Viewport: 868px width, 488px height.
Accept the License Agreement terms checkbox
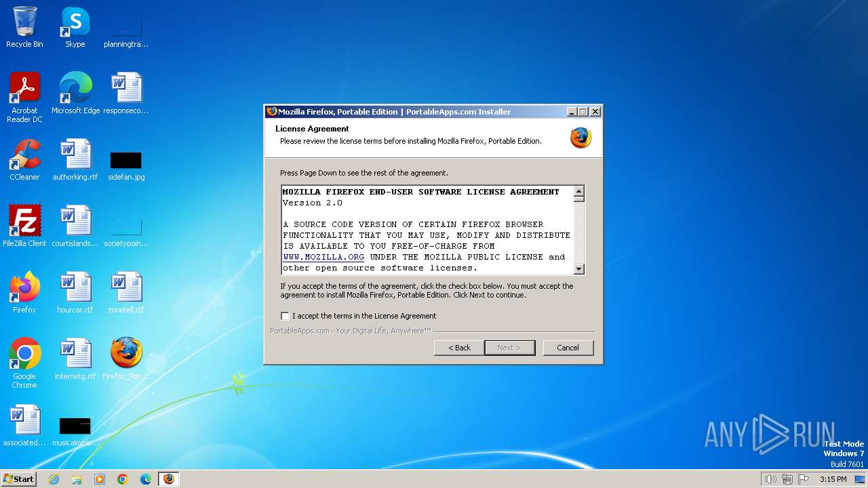click(285, 316)
